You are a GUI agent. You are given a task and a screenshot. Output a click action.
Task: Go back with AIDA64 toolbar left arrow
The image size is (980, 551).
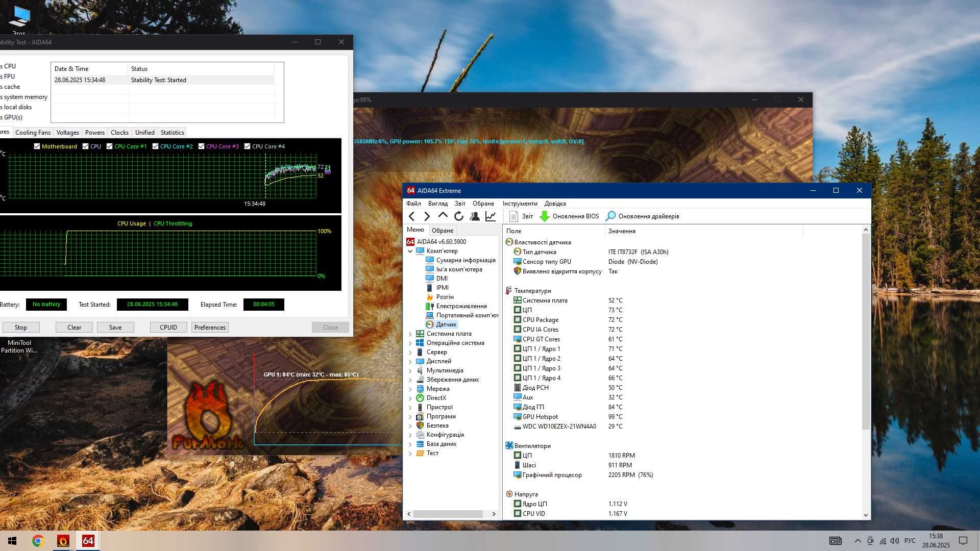(x=412, y=216)
